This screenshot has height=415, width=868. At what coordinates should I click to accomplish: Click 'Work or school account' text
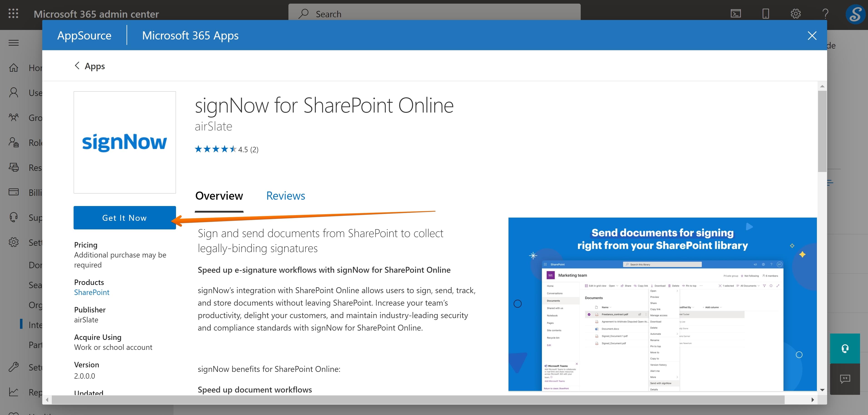point(113,347)
